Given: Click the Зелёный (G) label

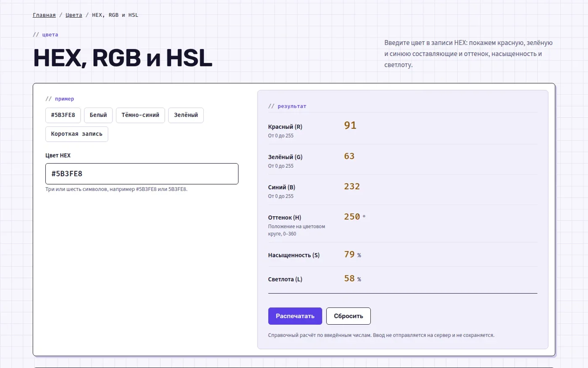Looking at the screenshot, I should pos(285,157).
